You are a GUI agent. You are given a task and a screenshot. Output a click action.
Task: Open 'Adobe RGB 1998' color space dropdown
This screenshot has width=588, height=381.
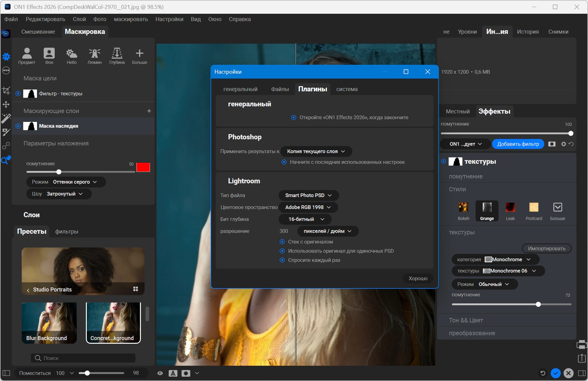(x=308, y=207)
